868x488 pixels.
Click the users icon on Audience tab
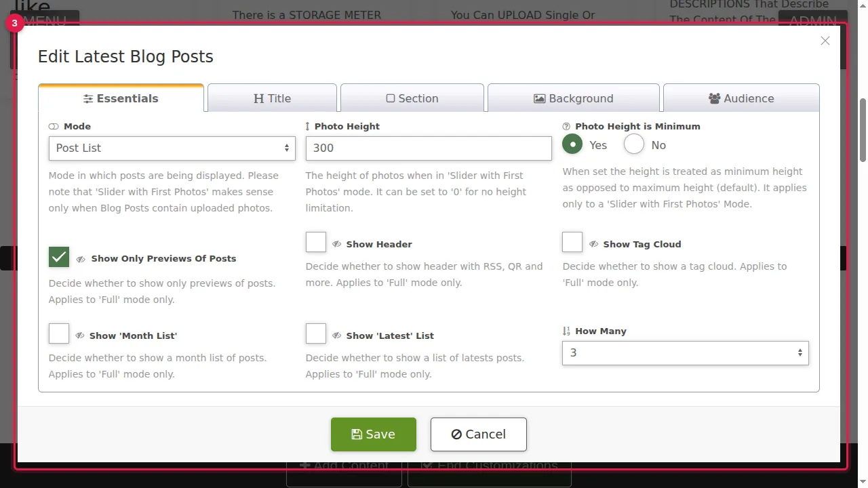click(715, 99)
